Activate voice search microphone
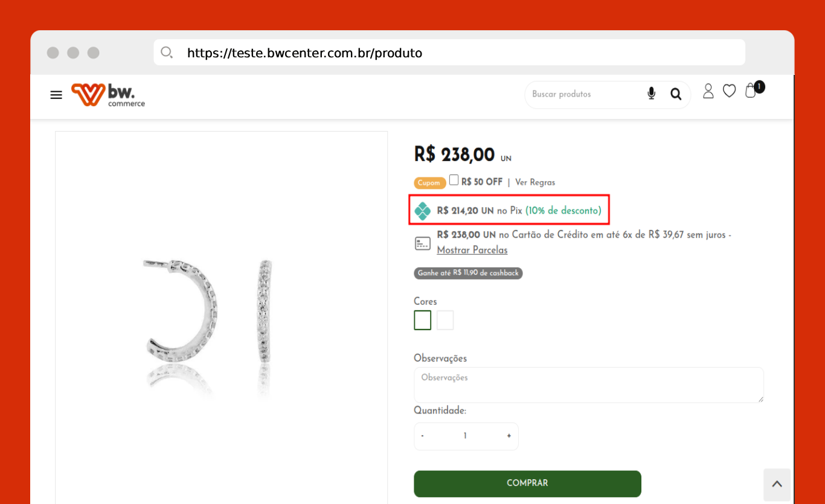 tap(651, 94)
